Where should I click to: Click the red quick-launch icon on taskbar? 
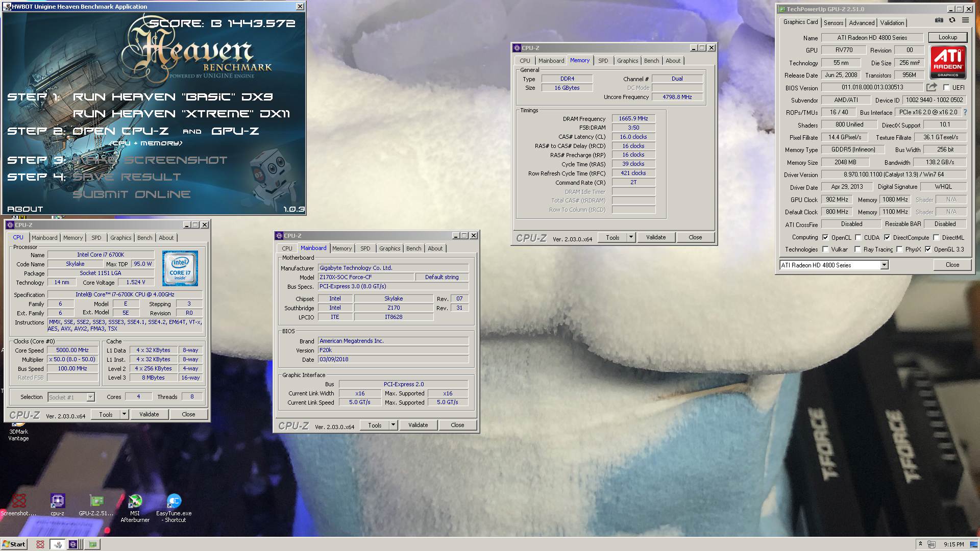40,544
